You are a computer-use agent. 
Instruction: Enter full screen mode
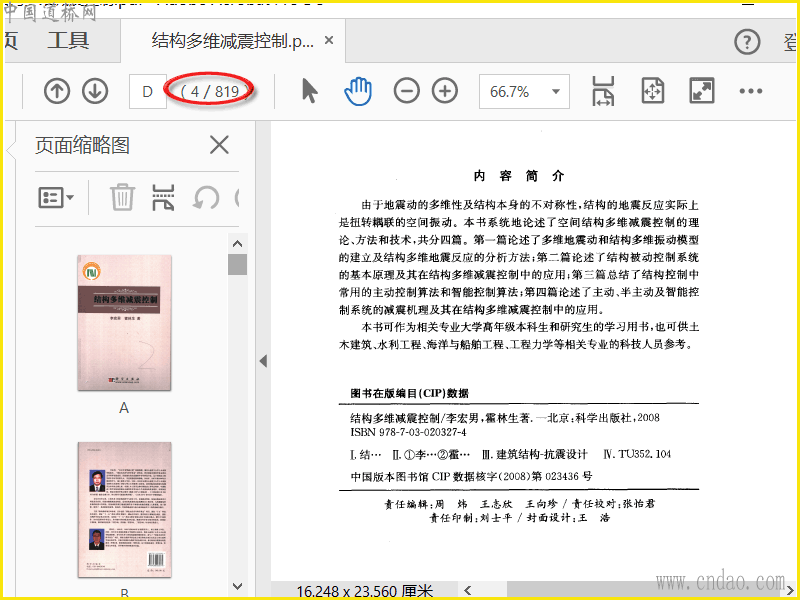(702, 91)
